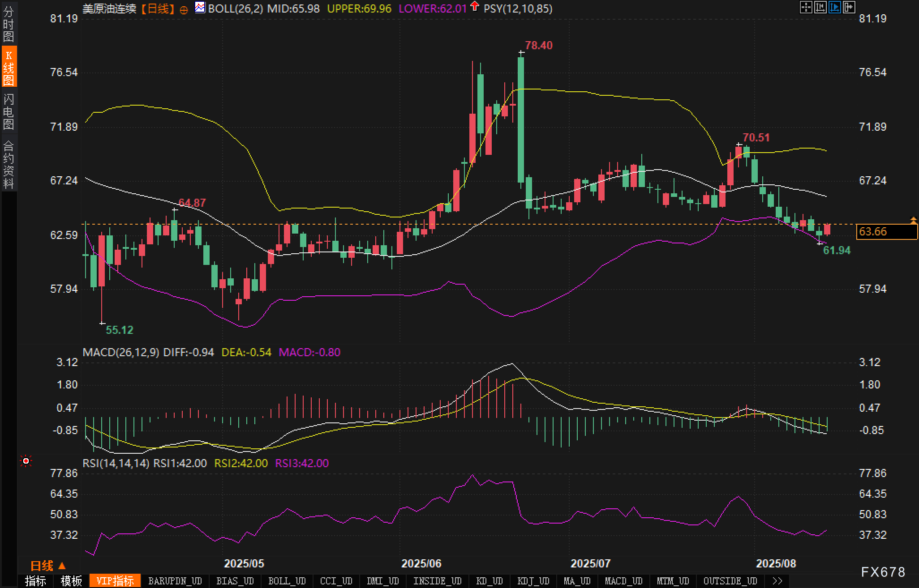Click the orange circle icon beside 日线
The width and height of the screenshot is (919, 588).
coord(184,10)
